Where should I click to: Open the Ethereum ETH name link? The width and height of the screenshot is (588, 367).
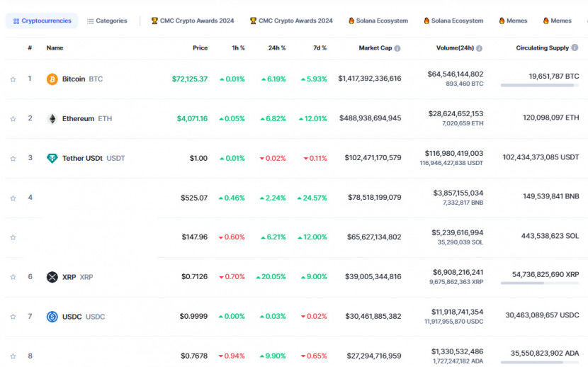[x=87, y=119]
